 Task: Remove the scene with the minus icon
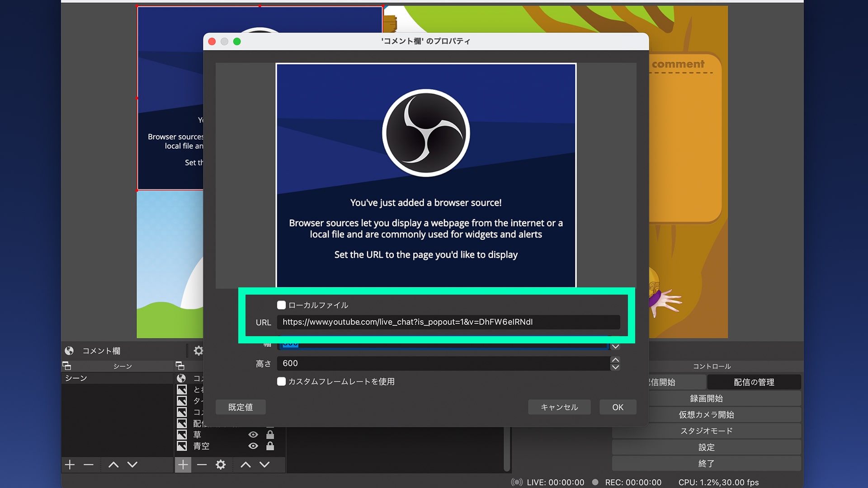(x=88, y=465)
